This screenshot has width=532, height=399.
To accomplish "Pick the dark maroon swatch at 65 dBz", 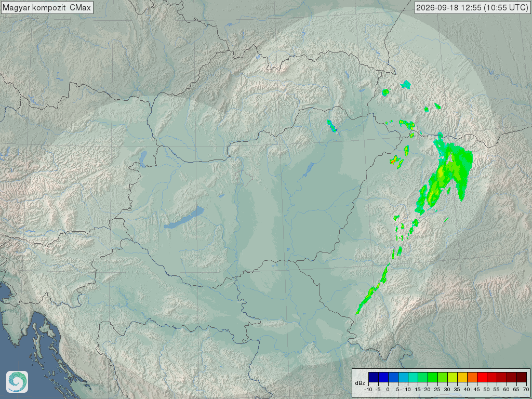I will [x=522, y=377].
